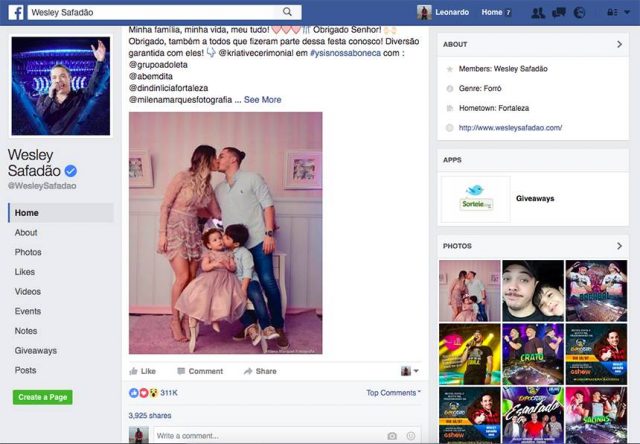Screen dimensions: 640x444
Task: Click the camera icon in comment box
Action: coord(392,436)
